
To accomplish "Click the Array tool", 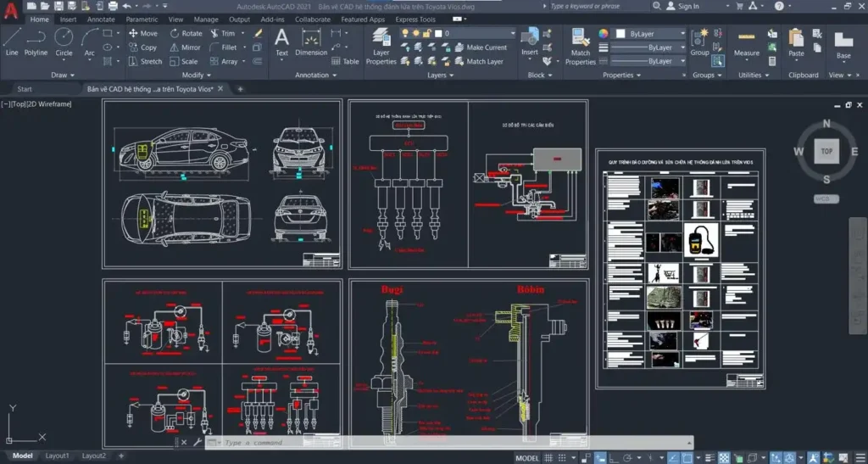I will tap(224, 61).
